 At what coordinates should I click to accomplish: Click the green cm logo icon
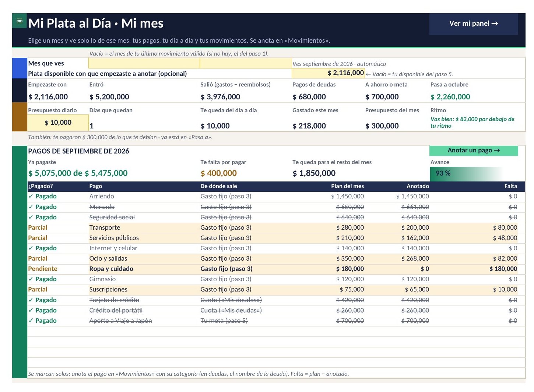(20, 21)
